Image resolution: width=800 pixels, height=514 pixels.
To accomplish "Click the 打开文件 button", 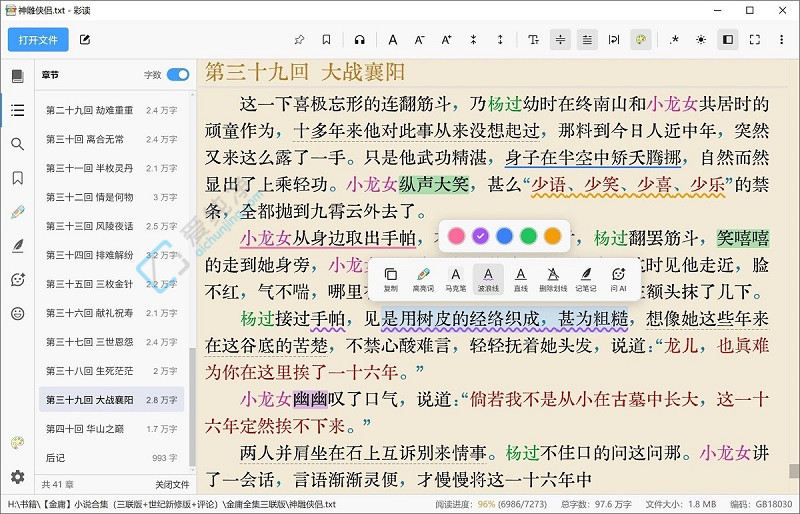I will point(38,40).
